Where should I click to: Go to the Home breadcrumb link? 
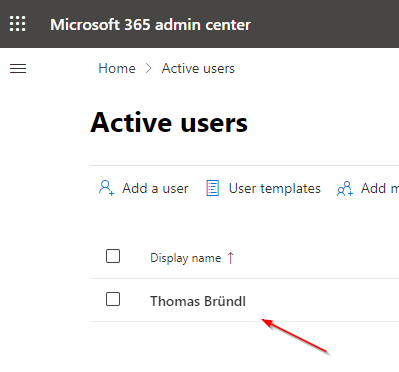117,69
